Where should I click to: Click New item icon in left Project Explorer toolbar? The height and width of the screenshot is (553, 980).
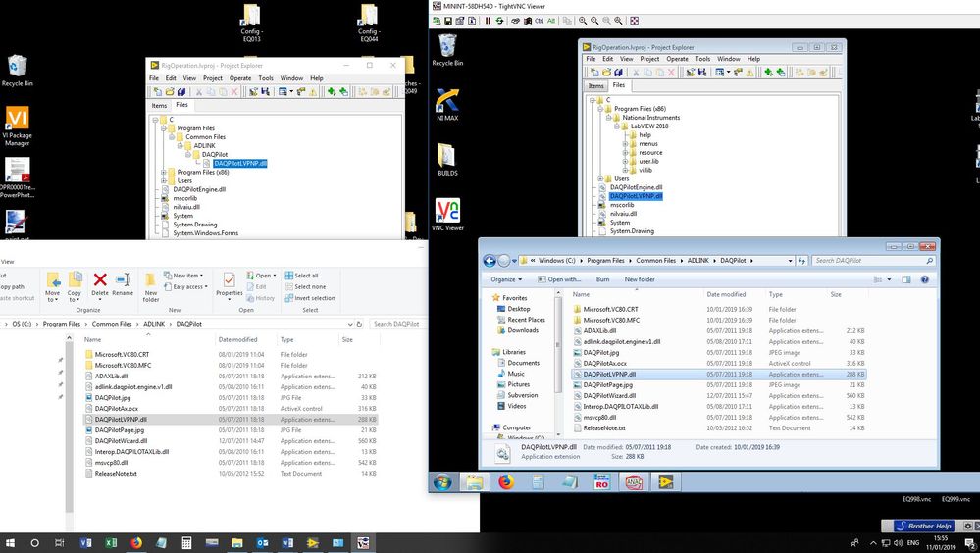[158, 92]
